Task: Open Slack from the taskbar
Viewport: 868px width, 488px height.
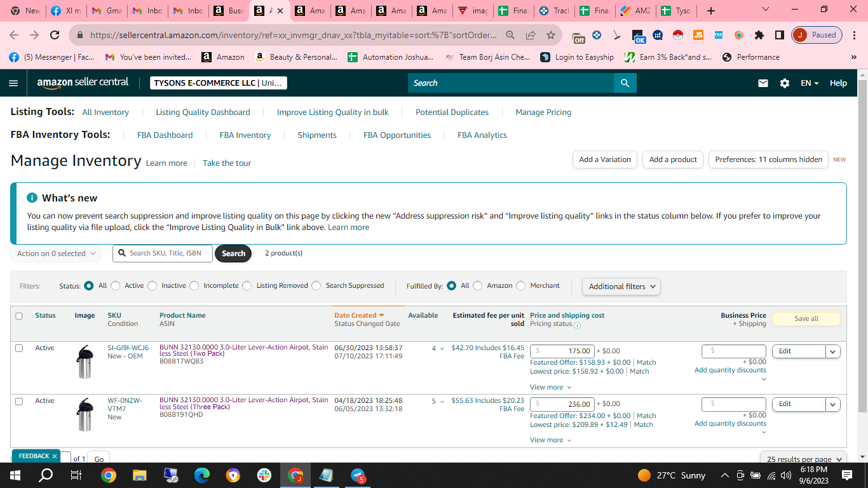Action: click(x=264, y=475)
